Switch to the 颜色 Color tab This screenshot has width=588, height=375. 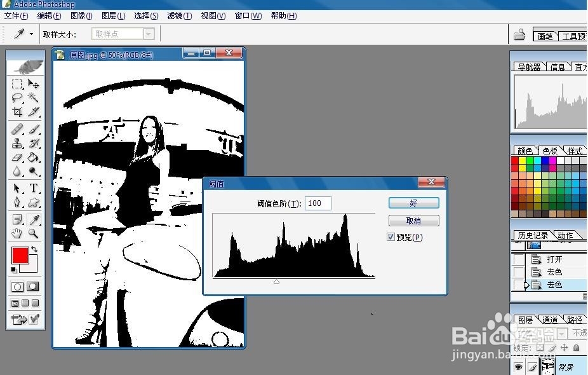point(525,151)
